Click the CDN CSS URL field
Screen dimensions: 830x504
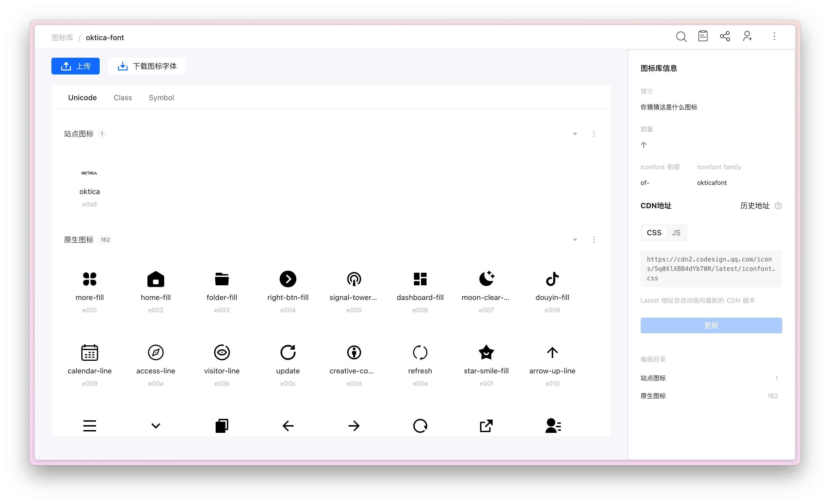pos(711,269)
